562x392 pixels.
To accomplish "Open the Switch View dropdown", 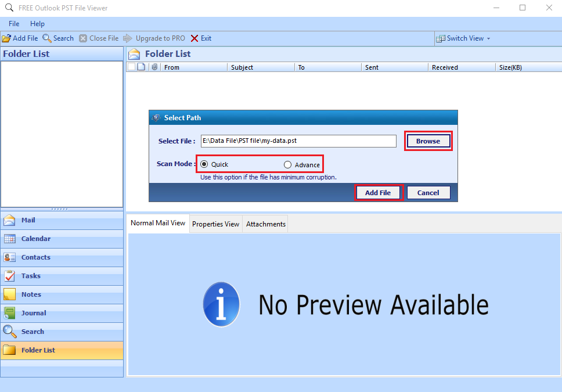I will click(x=463, y=38).
